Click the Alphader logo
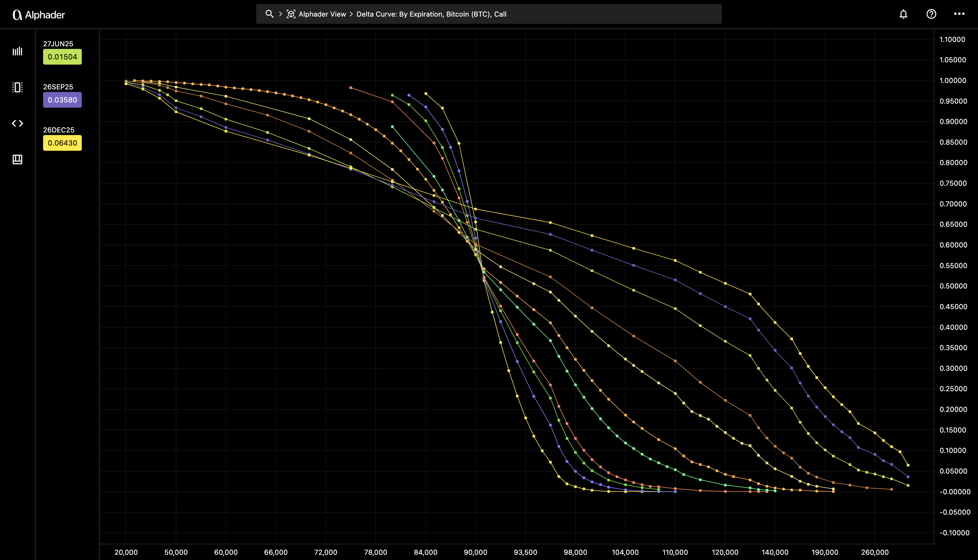Screen dimensions: 978x560 pyautogui.click(x=39, y=15)
